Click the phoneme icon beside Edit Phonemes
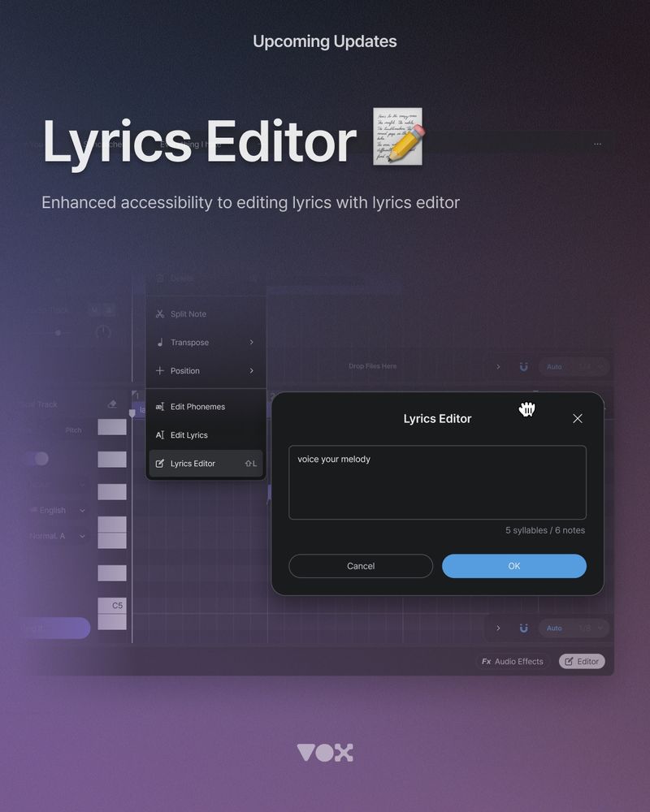 159,407
